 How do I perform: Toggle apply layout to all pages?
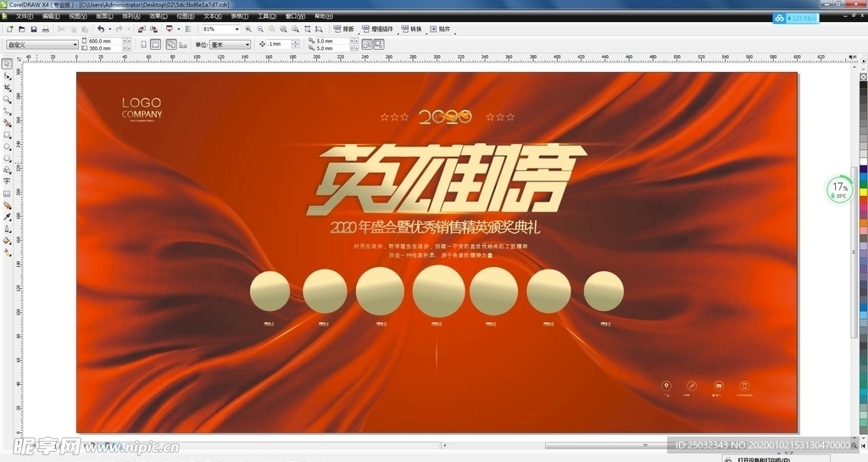171,45
